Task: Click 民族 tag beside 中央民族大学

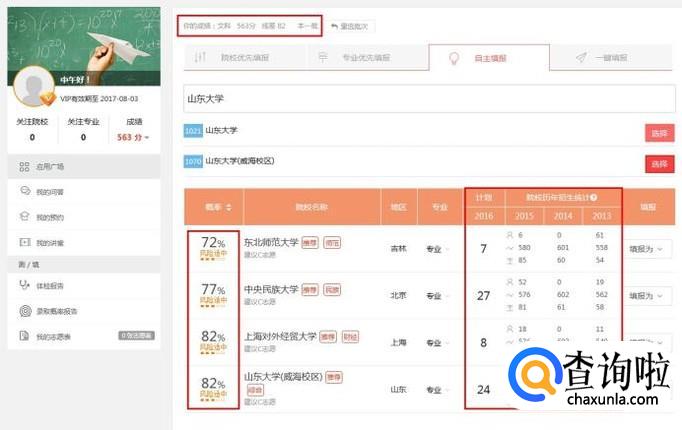Action: tap(332, 290)
